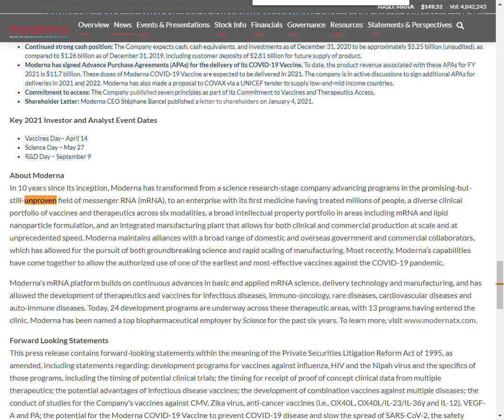Follow the 'published' seven principles link
This screenshot has width=504, height=420.
click(x=144, y=92)
